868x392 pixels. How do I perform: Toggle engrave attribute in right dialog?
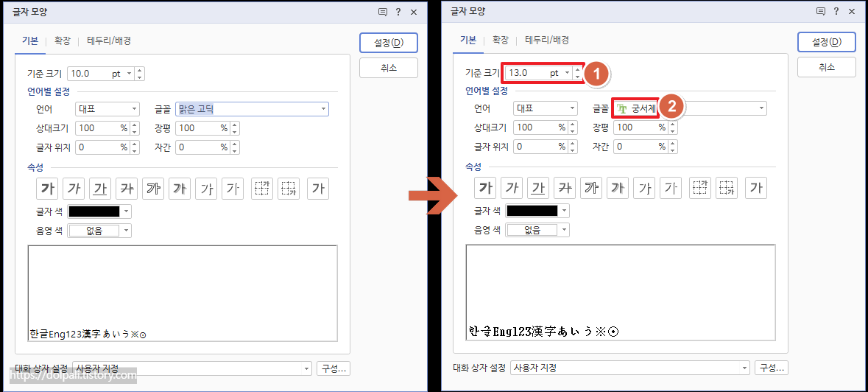[x=671, y=188]
